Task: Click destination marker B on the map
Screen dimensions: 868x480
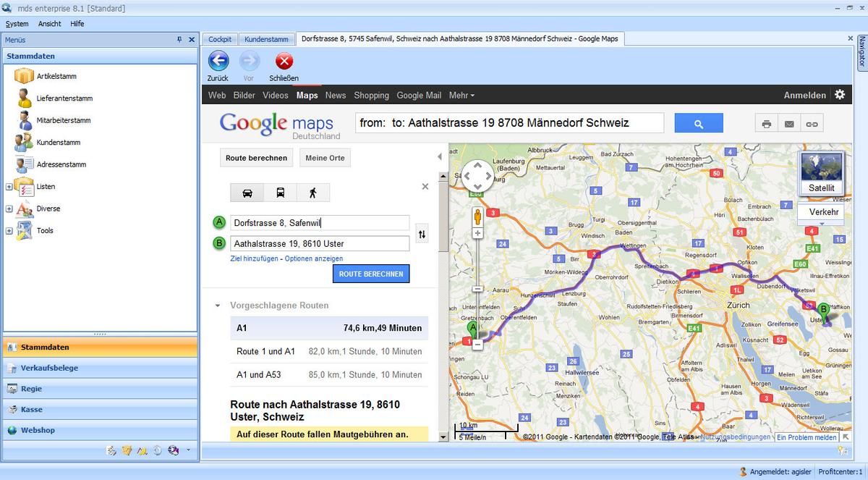Action: (823, 311)
